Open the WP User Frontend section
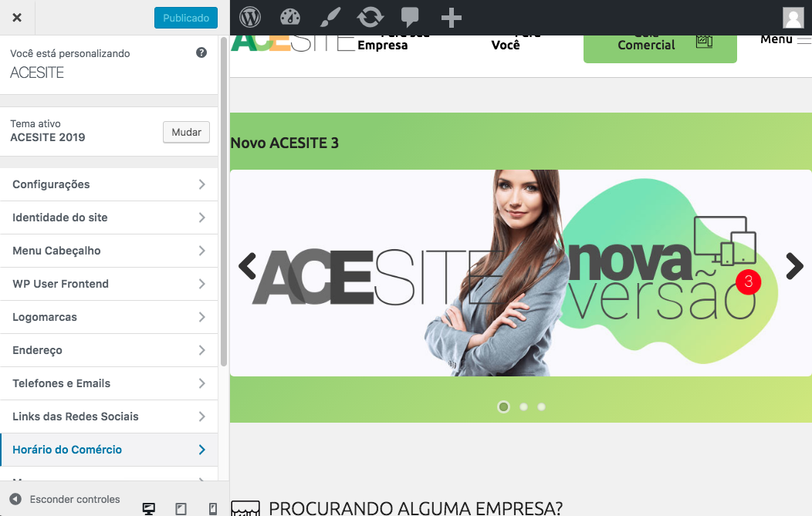The image size is (812, 516). click(x=109, y=284)
